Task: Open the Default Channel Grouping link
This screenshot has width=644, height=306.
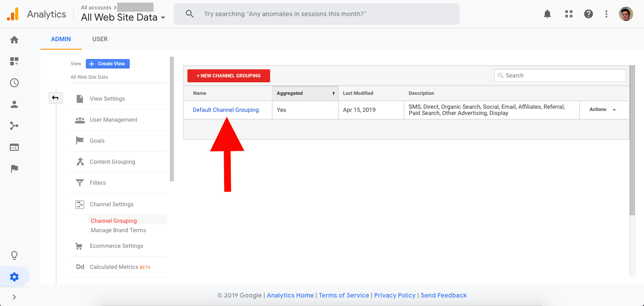Action: 225,110
